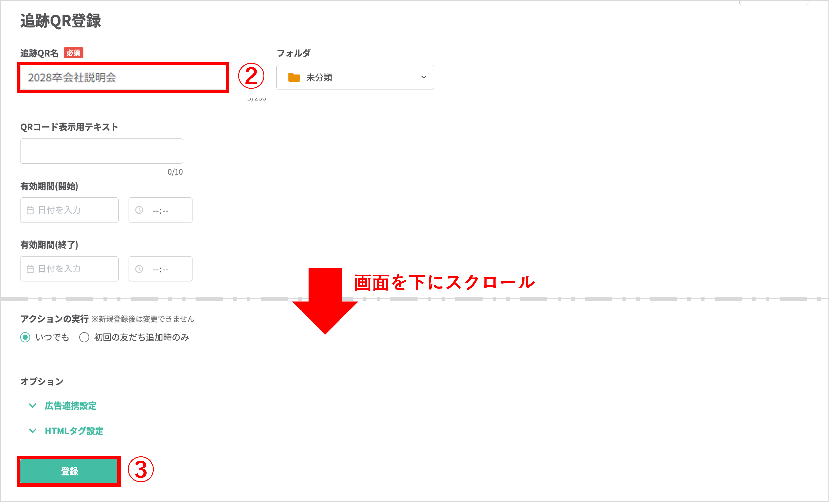Click the chevron icon beside HTMLタグ設定

point(33,431)
